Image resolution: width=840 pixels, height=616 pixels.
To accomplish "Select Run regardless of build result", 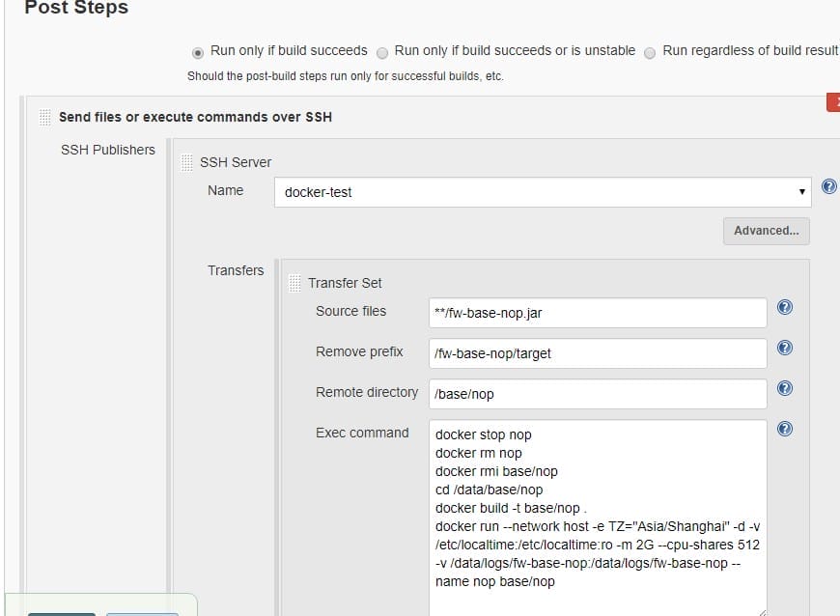I will [x=650, y=52].
